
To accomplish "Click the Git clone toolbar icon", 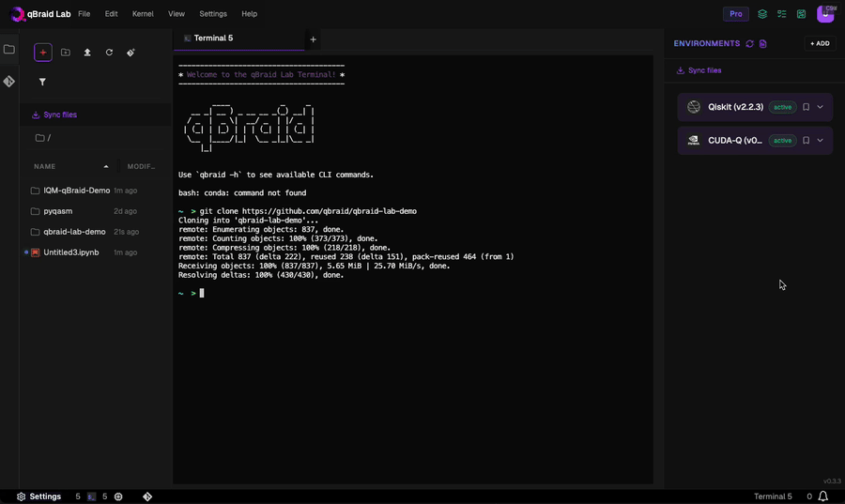I will (x=131, y=53).
